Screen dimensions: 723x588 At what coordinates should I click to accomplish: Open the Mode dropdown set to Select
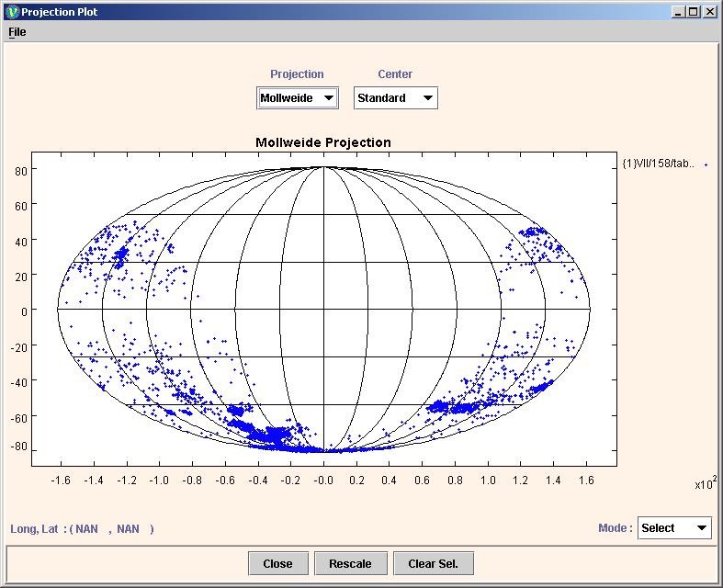click(x=673, y=528)
